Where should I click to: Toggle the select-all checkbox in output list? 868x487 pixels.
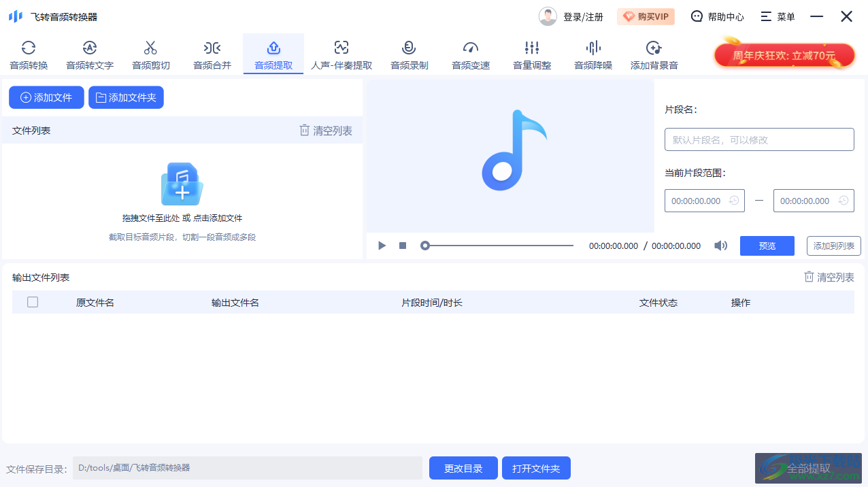32,301
